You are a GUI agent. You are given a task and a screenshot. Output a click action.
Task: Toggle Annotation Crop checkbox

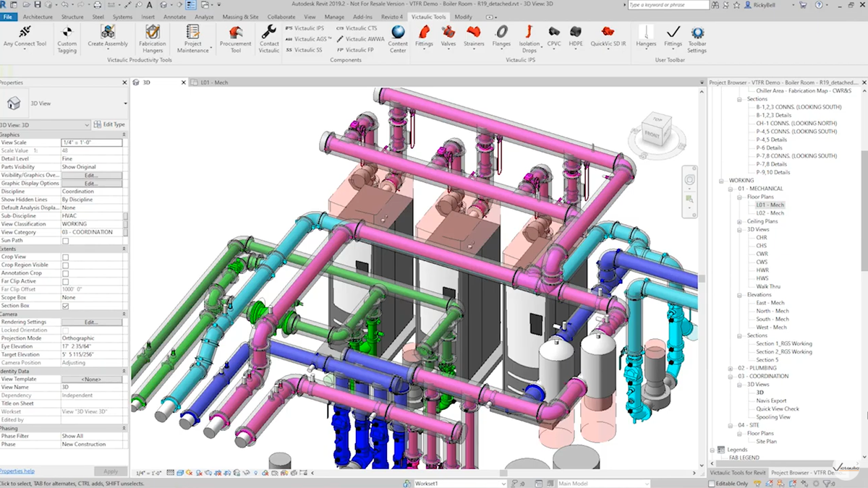click(65, 273)
